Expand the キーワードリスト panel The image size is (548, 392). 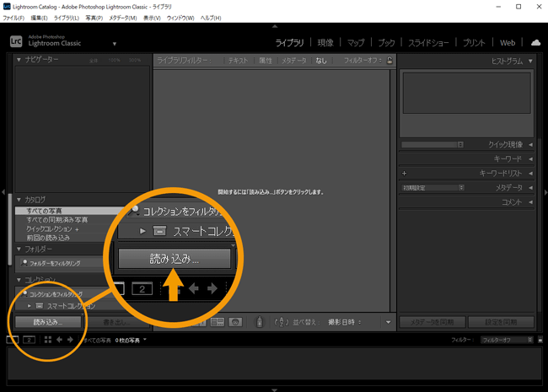point(530,174)
